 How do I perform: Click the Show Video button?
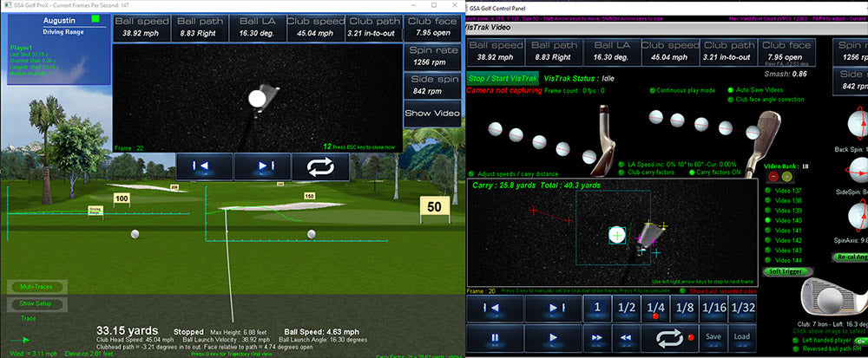(432, 114)
